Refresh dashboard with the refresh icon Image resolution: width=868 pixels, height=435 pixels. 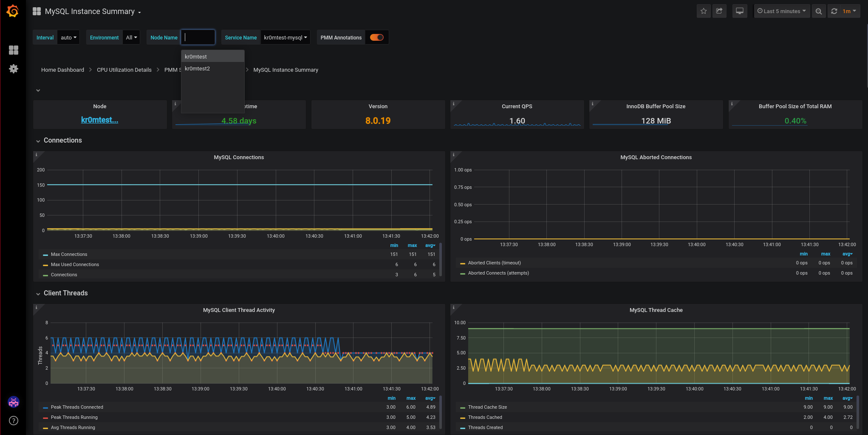point(834,11)
